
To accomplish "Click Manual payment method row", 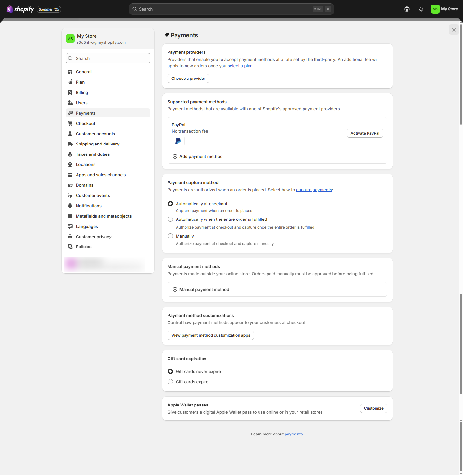I will pos(277,289).
